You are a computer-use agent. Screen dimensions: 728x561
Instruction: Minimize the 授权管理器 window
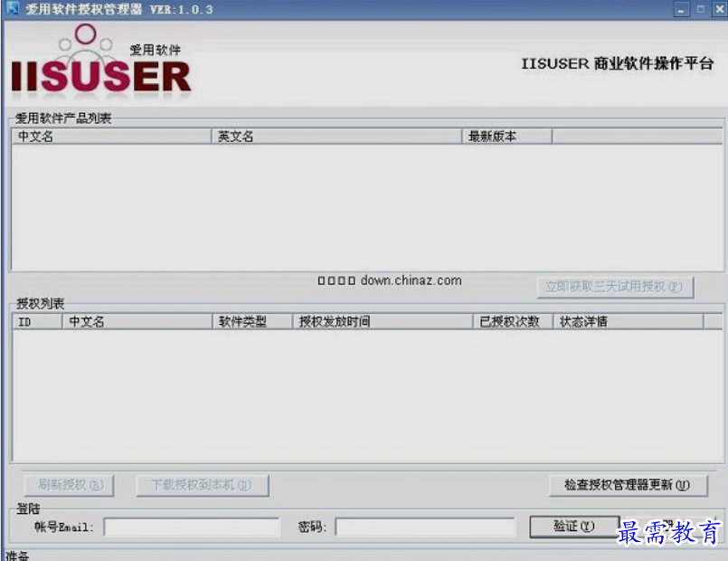(x=681, y=9)
